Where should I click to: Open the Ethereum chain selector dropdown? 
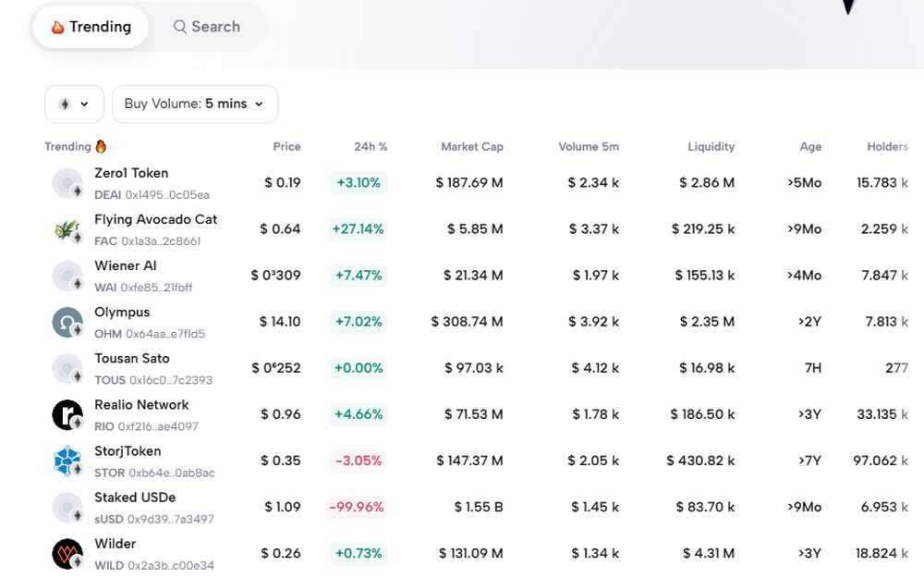coord(74,105)
